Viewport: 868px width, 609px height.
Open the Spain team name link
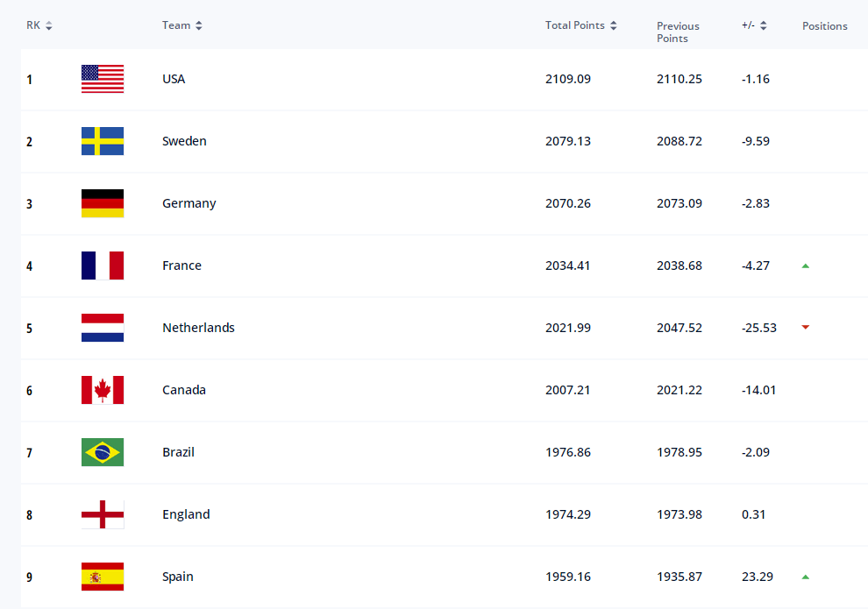[178, 577]
